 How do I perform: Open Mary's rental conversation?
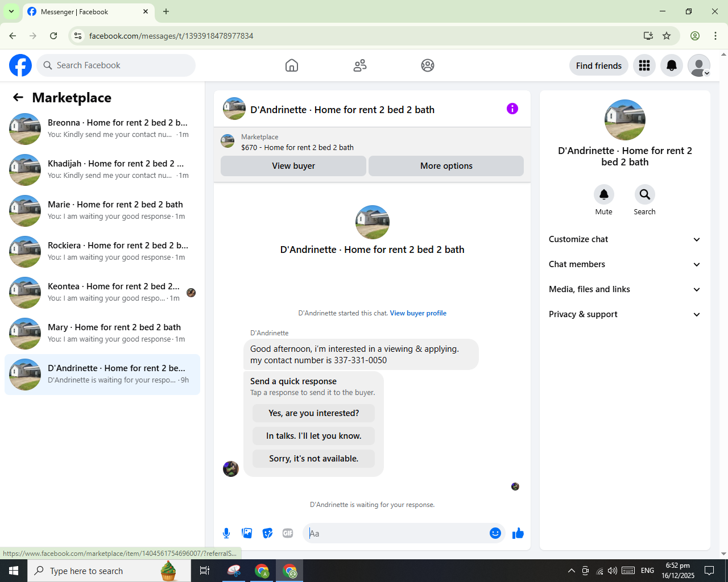tap(102, 334)
